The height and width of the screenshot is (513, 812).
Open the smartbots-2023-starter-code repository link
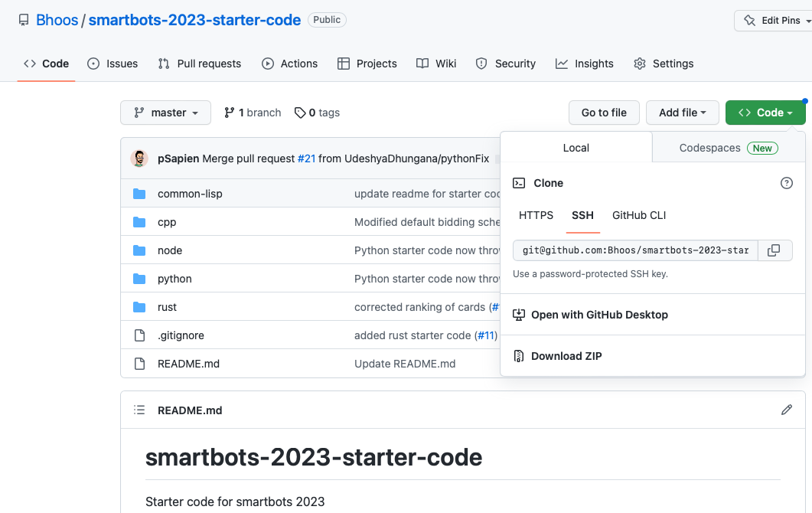tap(194, 20)
